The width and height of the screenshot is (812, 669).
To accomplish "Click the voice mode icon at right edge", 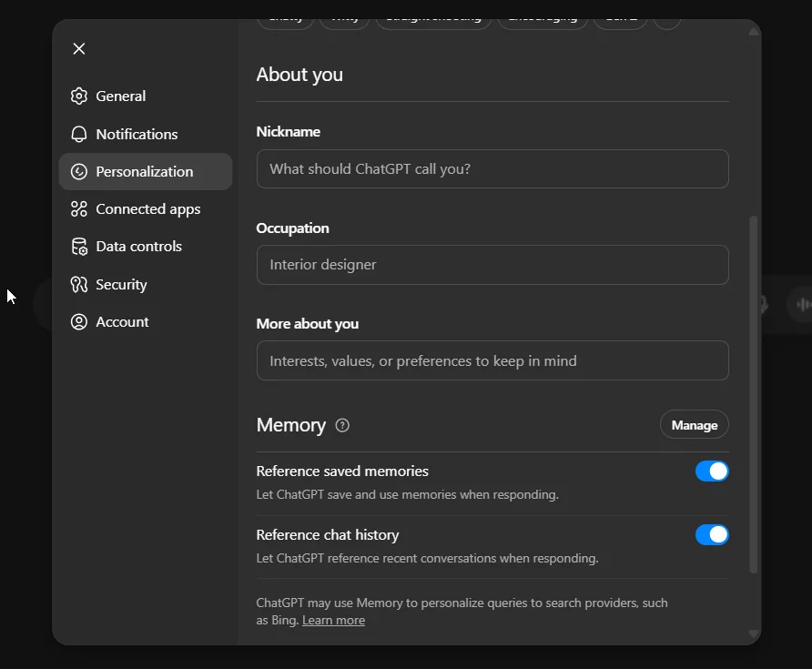I will click(x=802, y=304).
